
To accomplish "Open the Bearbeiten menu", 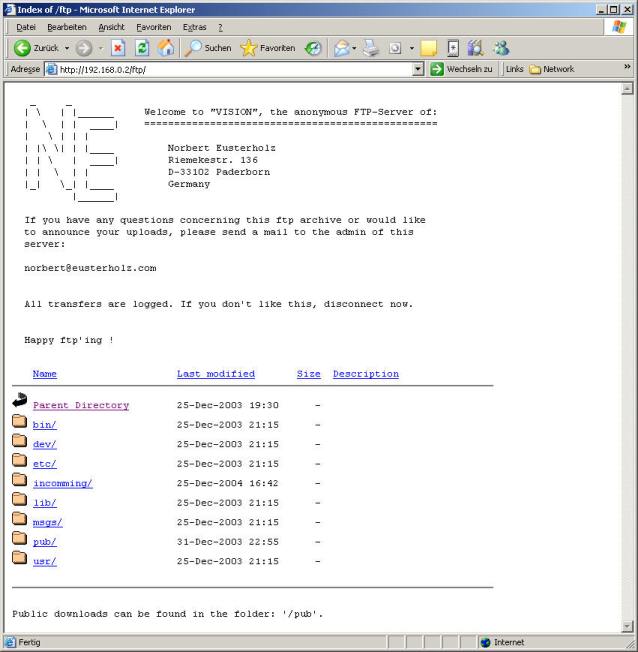I will 67,27.
